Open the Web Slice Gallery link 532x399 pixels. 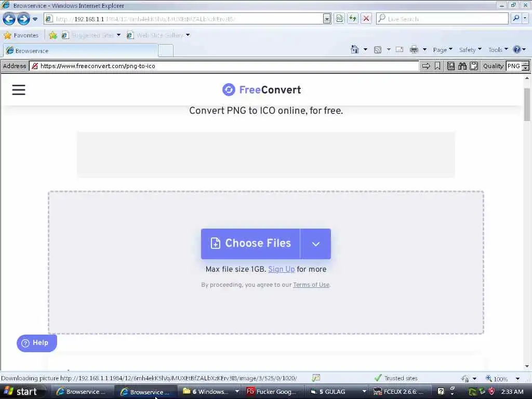[158, 35]
